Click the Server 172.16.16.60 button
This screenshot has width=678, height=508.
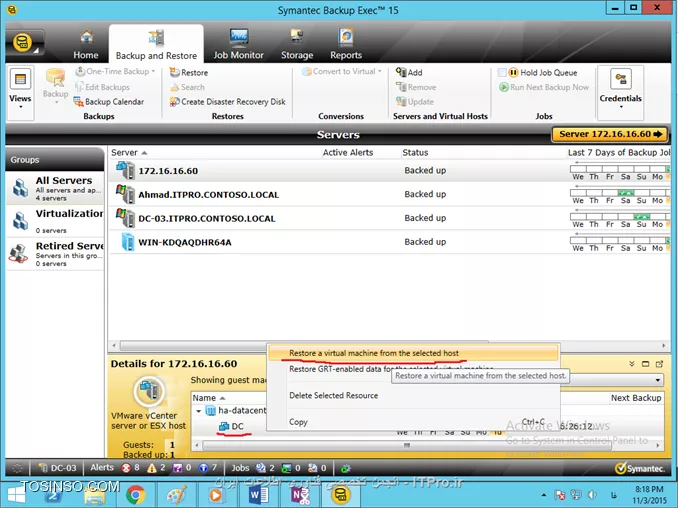click(x=610, y=134)
